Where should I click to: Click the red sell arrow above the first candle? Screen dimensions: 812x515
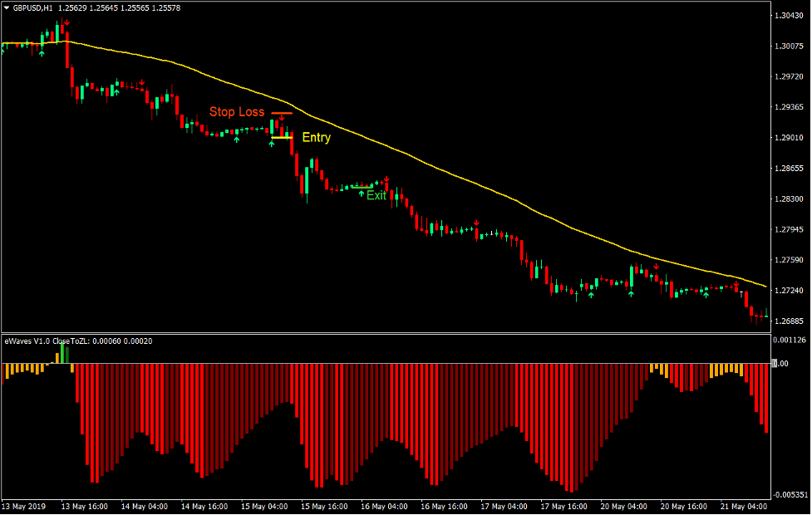tap(66, 22)
